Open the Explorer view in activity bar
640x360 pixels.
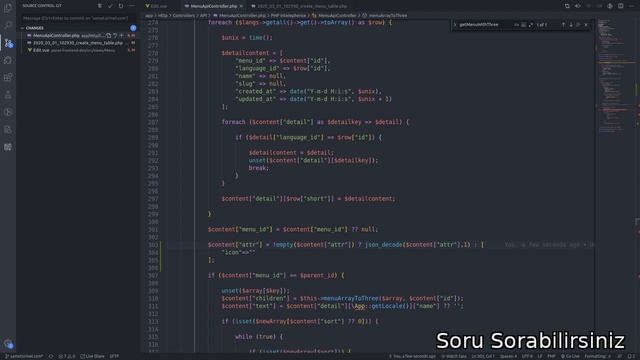8,8
